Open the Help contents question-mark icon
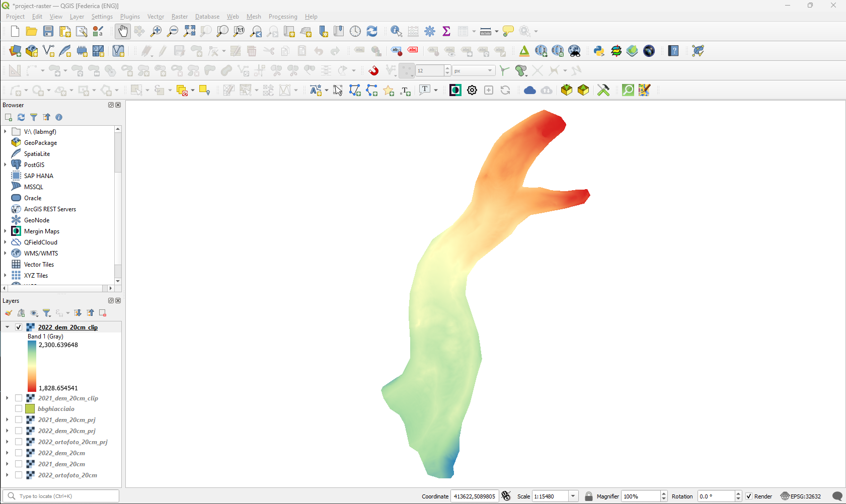The height and width of the screenshot is (504, 846). (x=674, y=51)
